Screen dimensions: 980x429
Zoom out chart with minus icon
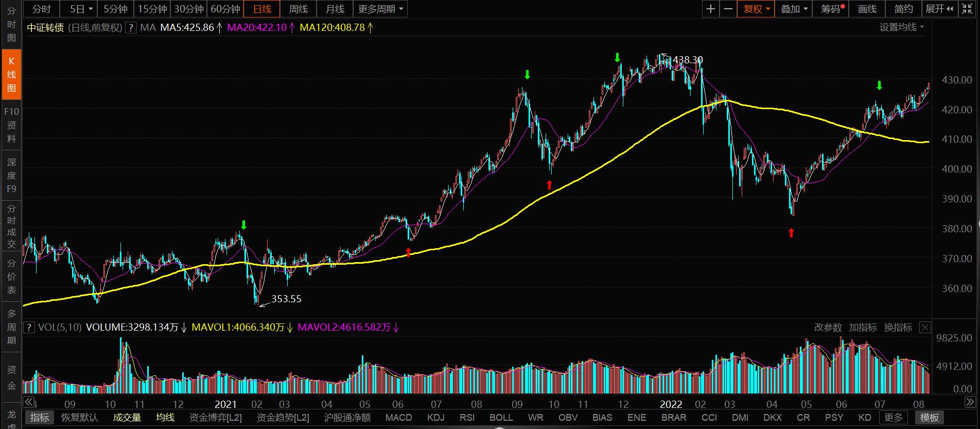[728, 9]
